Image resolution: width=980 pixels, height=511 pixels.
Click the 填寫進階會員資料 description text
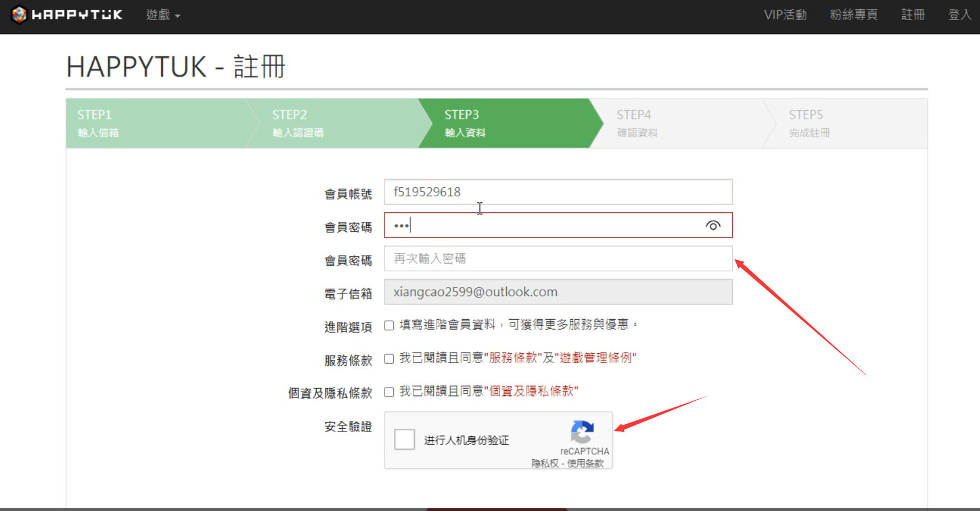[x=518, y=325]
